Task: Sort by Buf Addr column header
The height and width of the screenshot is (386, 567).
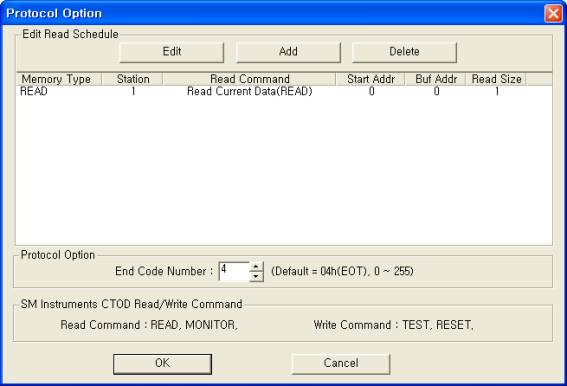Action: 436,79
